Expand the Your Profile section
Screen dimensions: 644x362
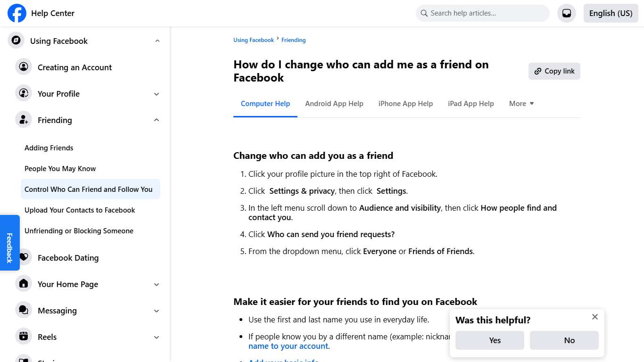click(x=156, y=93)
